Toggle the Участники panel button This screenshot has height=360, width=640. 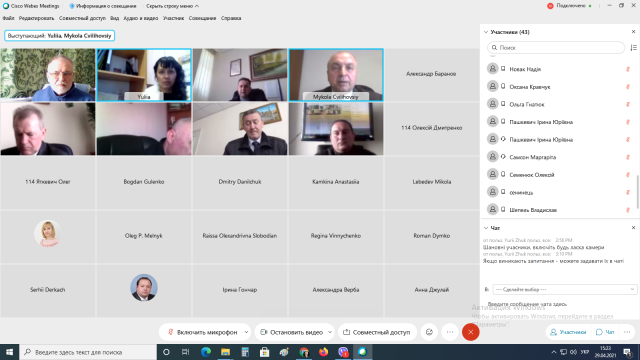(x=568, y=332)
